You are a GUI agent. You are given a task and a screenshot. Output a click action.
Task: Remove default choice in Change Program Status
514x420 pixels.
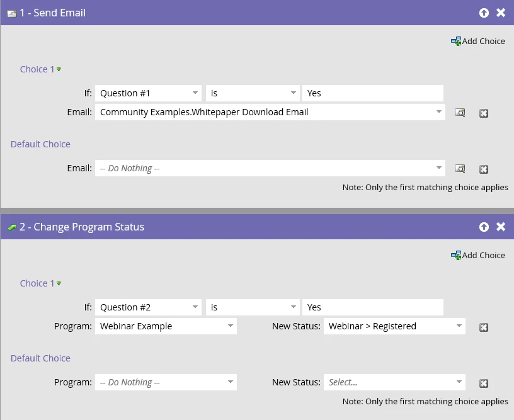[484, 383]
